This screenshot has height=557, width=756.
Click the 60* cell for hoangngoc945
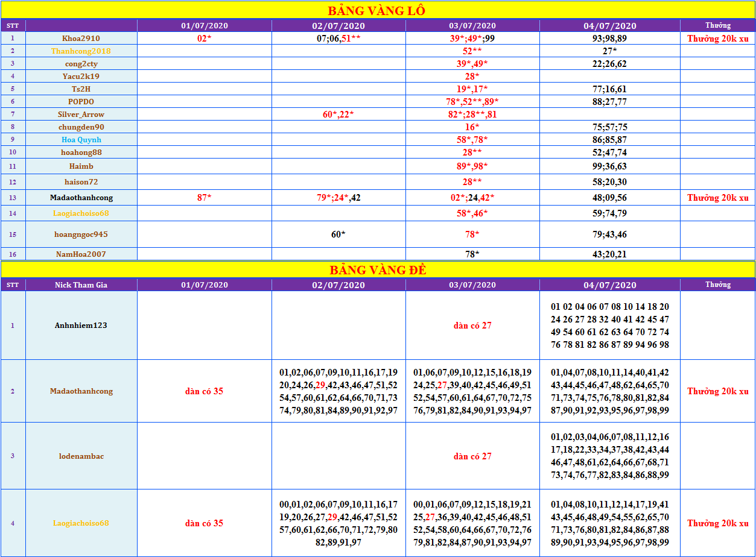338,234
